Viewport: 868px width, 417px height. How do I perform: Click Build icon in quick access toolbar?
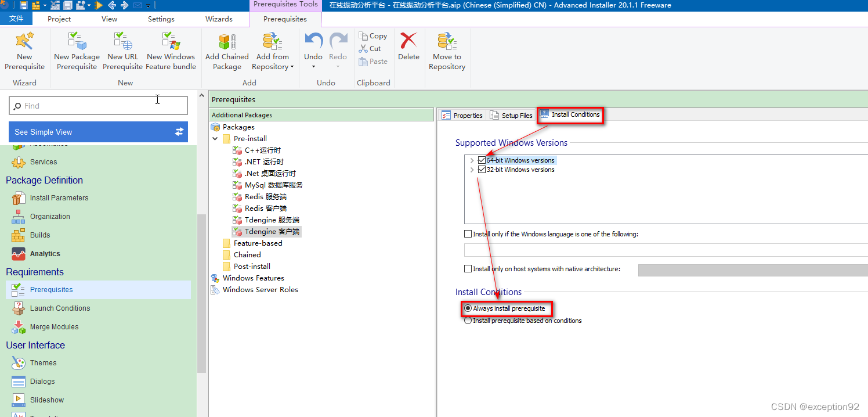pyautogui.click(x=36, y=5)
